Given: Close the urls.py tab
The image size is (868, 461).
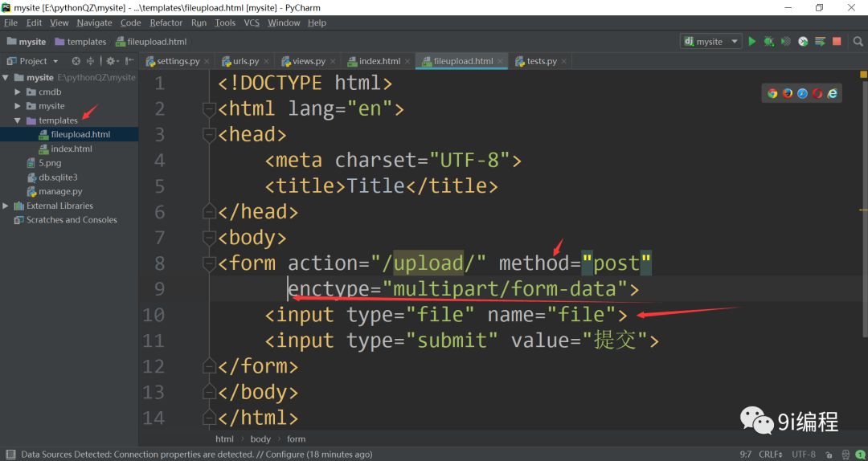Looking at the screenshot, I should pyautogui.click(x=266, y=61).
